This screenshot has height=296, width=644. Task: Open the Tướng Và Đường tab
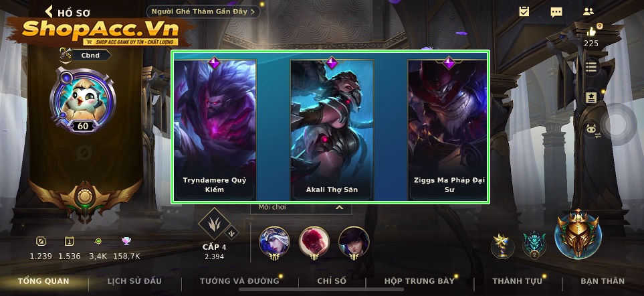[239, 281]
